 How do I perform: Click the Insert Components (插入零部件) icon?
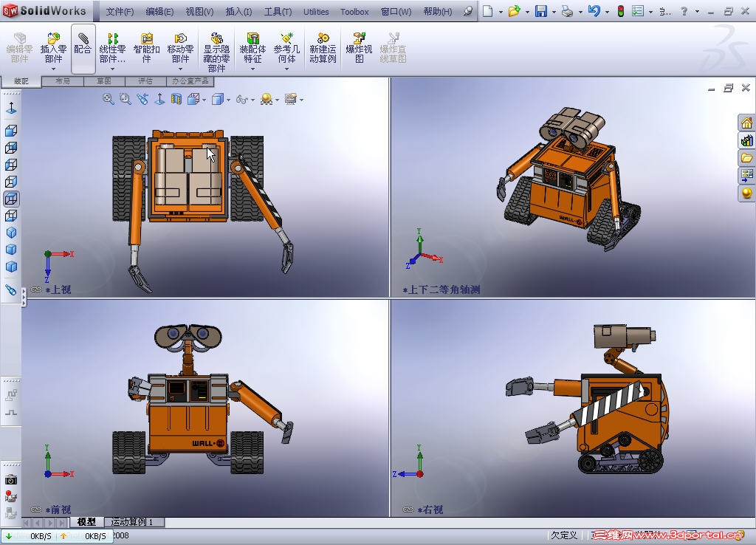click(53, 38)
